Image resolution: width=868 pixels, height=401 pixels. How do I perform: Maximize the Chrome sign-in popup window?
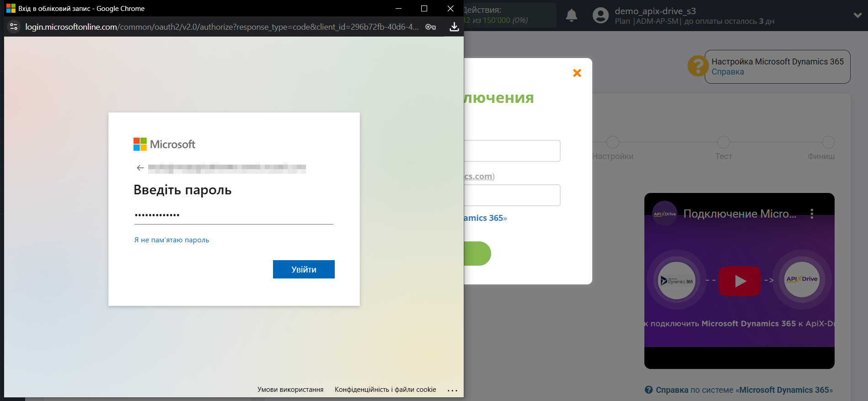[x=424, y=9]
